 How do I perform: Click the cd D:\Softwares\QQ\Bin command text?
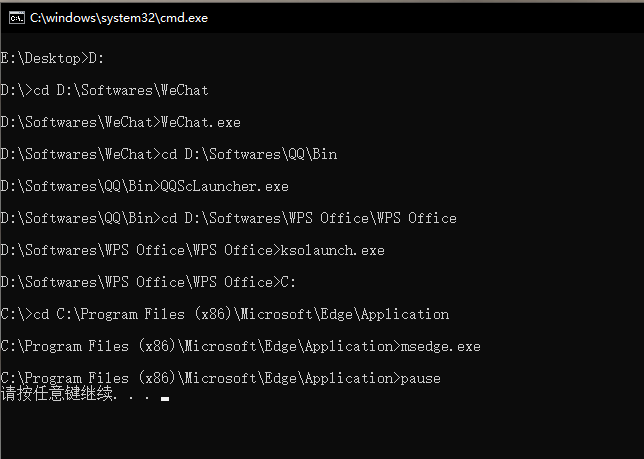(249, 154)
